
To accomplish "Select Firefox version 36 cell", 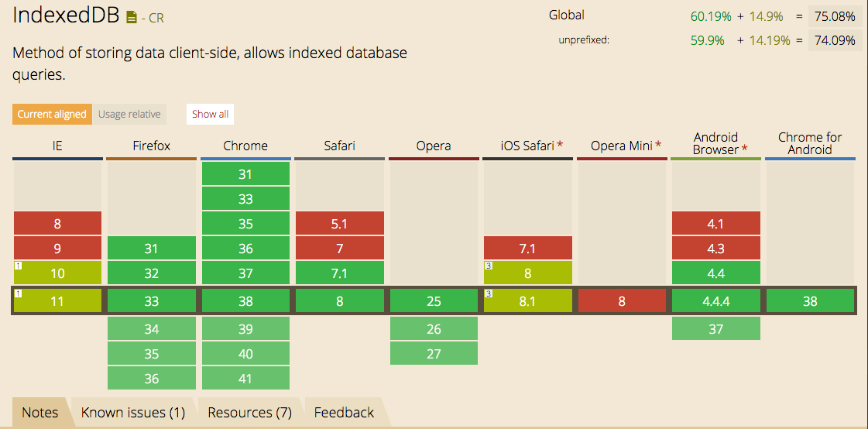I will pos(152,378).
